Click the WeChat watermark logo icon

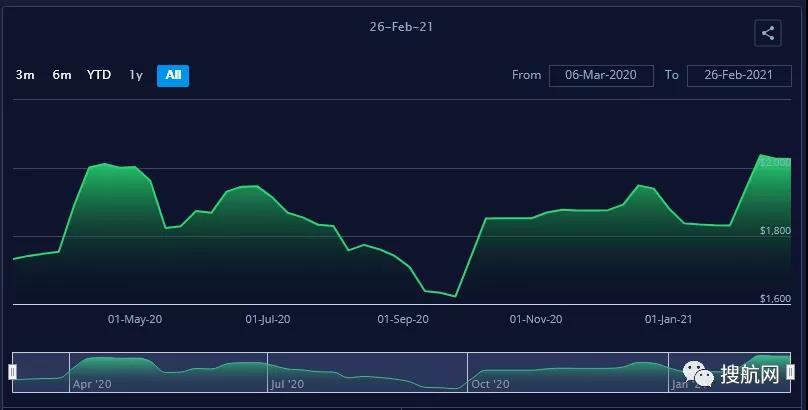(x=707, y=375)
